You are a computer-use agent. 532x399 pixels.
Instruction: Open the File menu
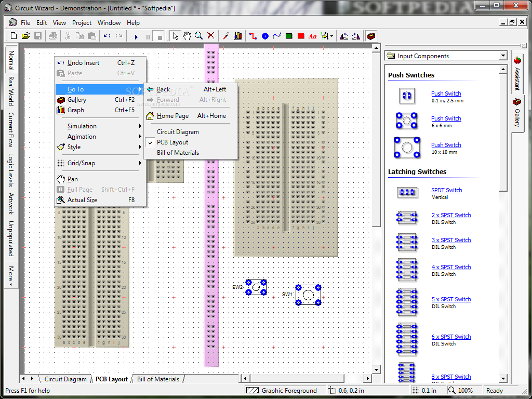point(25,23)
